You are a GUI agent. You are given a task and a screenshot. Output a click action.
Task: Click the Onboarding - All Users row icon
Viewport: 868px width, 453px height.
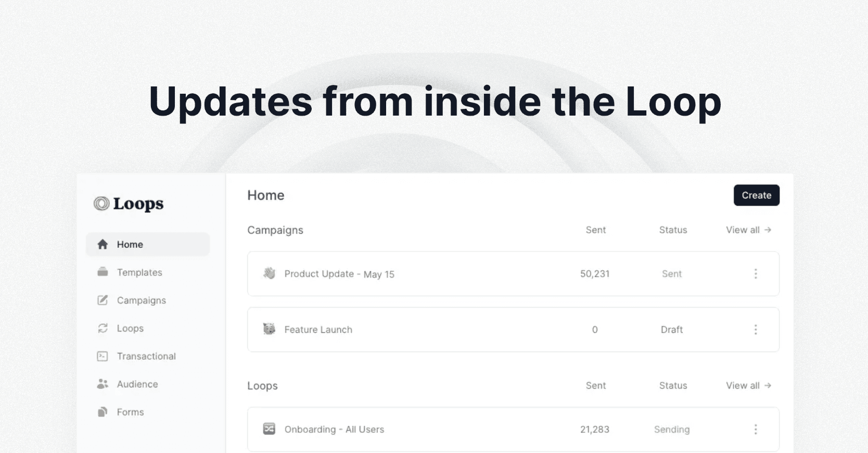[269, 429]
